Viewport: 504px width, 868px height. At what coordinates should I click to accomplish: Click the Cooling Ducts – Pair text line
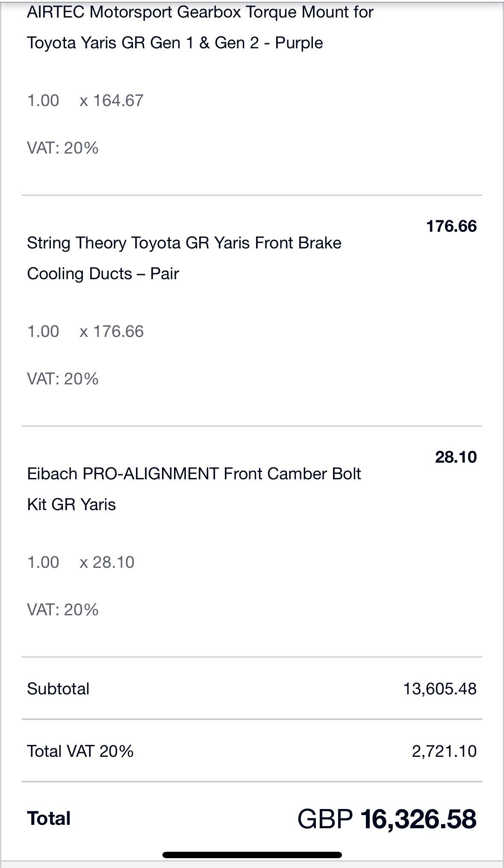103,274
